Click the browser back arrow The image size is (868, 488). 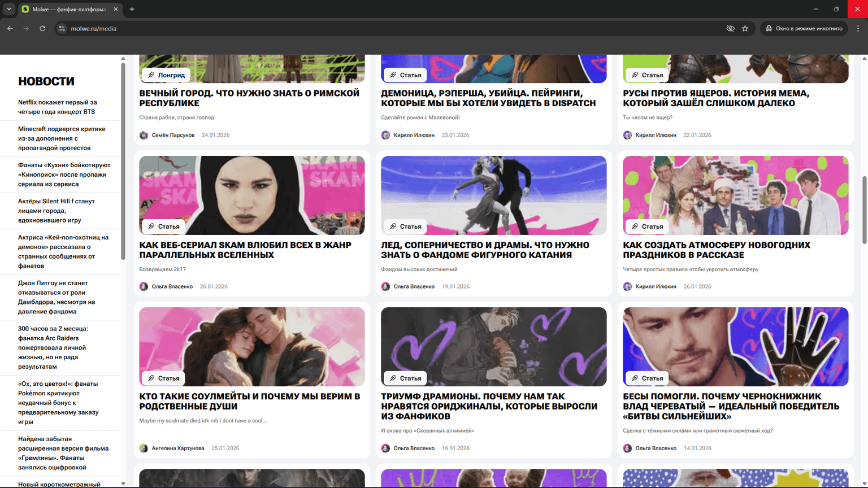(10, 28)
